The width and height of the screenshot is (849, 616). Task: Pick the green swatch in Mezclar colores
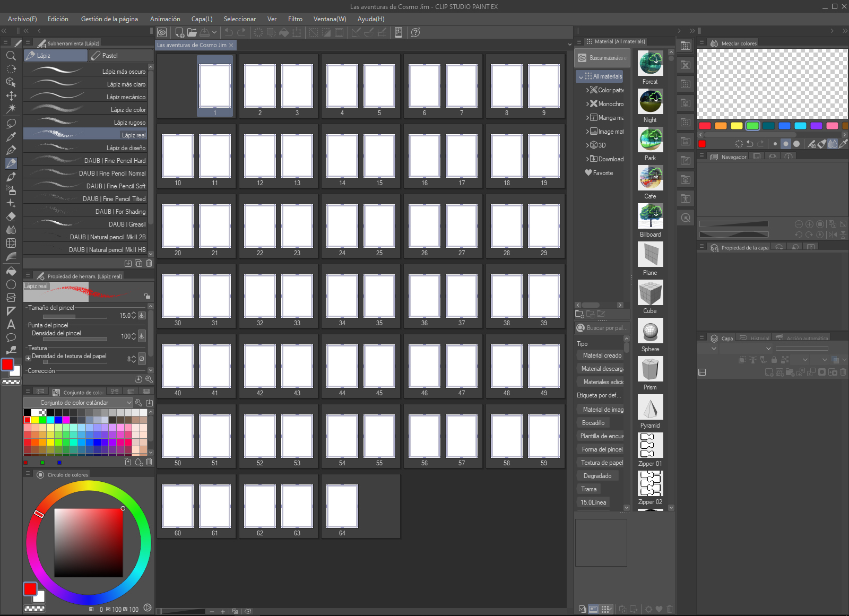[752, 126]
